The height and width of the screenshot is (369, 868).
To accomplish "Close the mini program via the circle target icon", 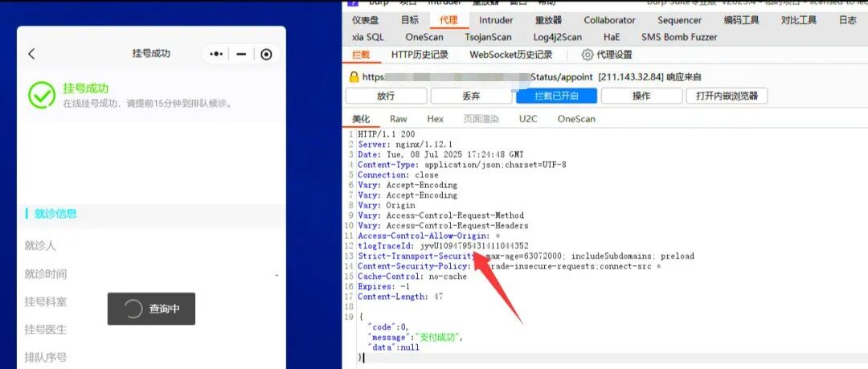I will click(x=266, y=55).
